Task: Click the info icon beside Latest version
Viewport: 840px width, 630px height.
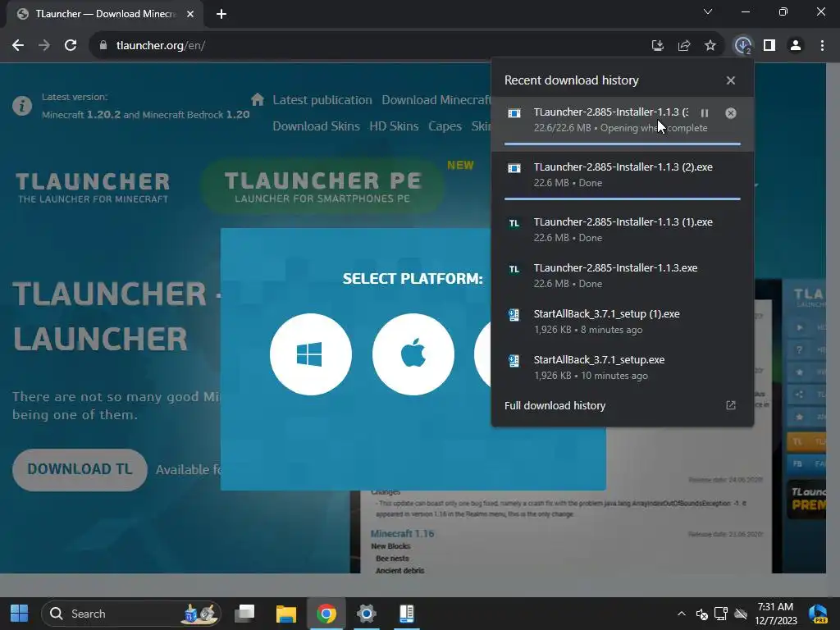Action: 22,106
